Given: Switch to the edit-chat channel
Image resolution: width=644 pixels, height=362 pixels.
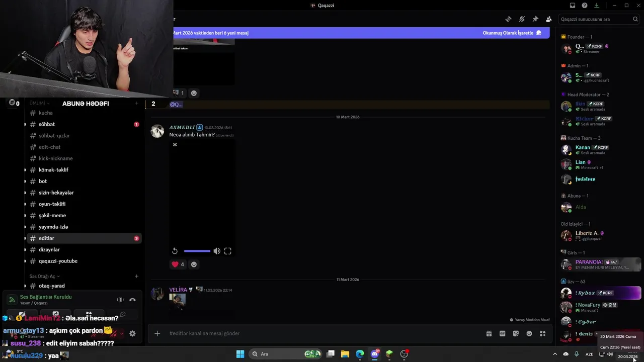Looking at the screenshot, I should [x=83, y=147].
